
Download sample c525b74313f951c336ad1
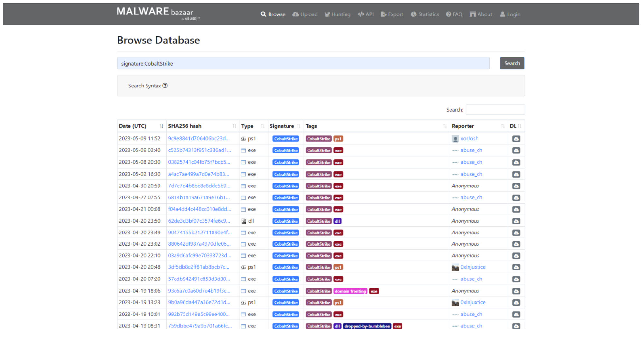click(516, 151)
